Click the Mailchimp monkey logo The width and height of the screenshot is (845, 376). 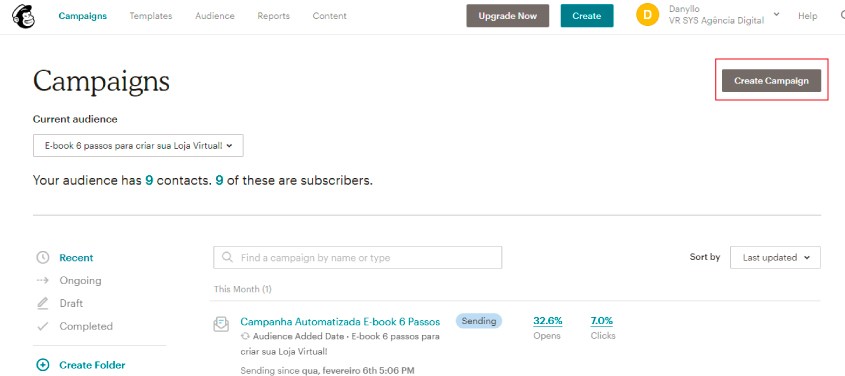click(23, 16)
